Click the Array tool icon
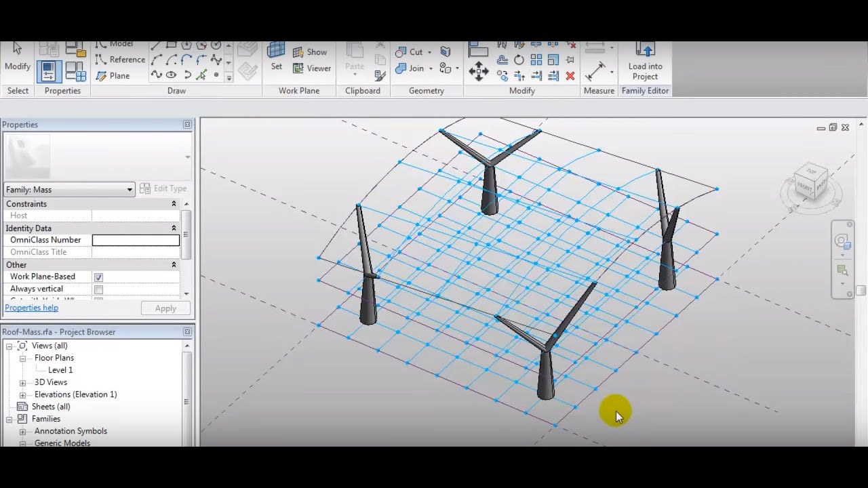The height and width of the screenshot is (488, 868). point(536,60)
